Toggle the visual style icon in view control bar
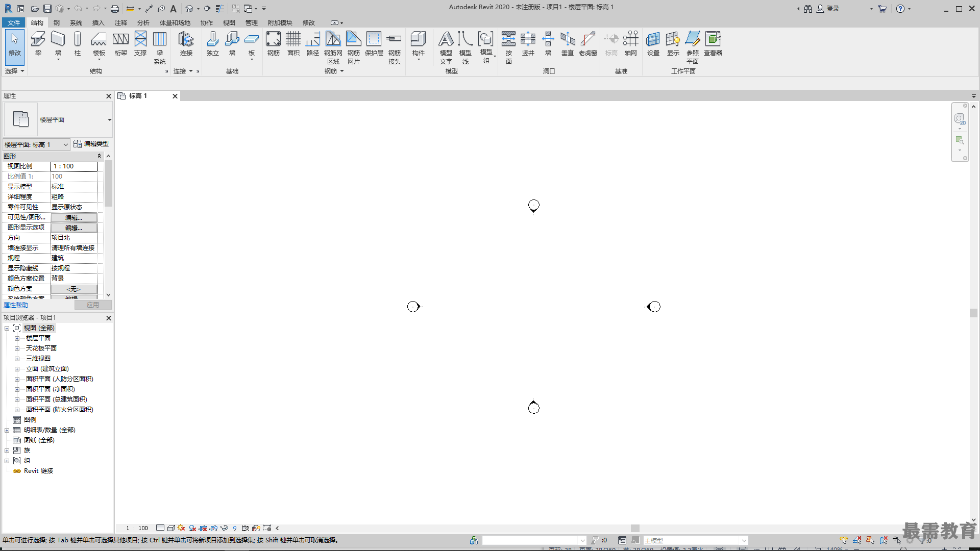Screen dimensions: 980x551 171,528
